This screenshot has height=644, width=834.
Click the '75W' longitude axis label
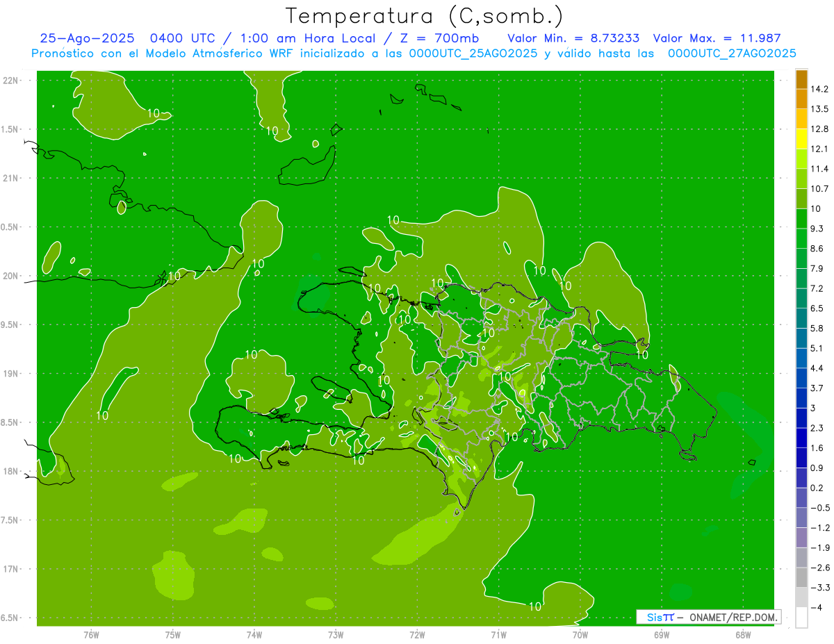coord(173,634)
